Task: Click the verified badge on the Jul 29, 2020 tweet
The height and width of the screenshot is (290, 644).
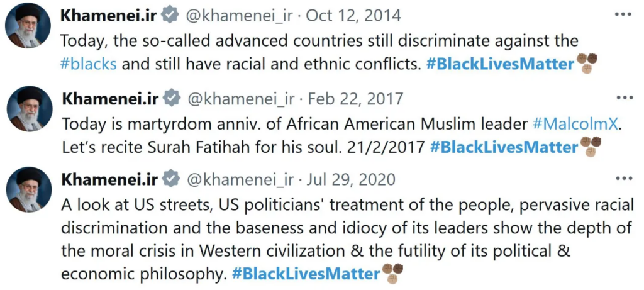Action: click(170, 180)
